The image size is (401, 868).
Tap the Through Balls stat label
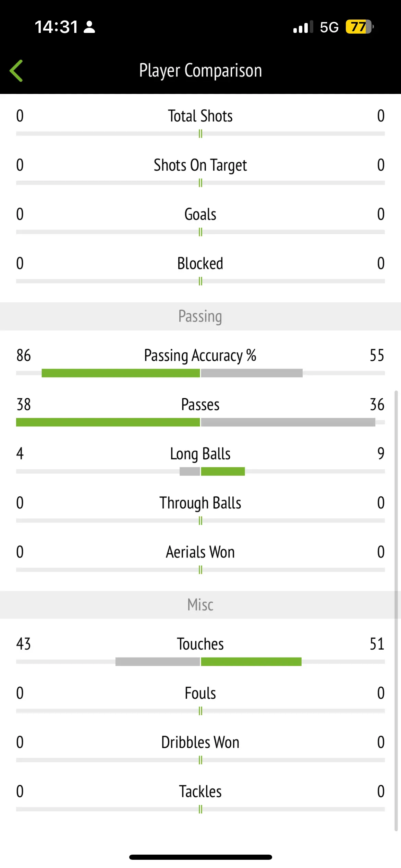tap(200, 503)
